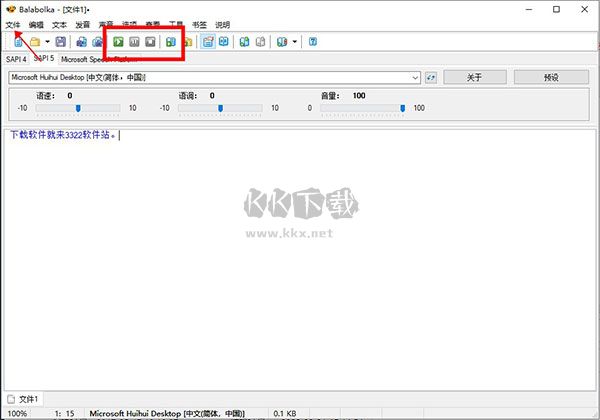The width and height of the screenshot is (600, 420).
Task: Click the blue help question-mark toolbar icon
Action: coord(313,42)
